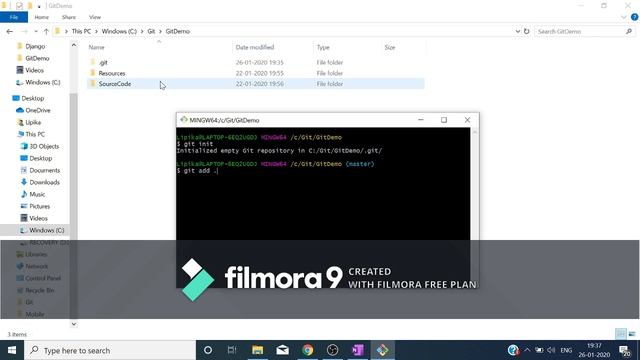Screen dimensions: 640x360
Task: Expand the address bar history dropdown
Action: coord(518,31)
